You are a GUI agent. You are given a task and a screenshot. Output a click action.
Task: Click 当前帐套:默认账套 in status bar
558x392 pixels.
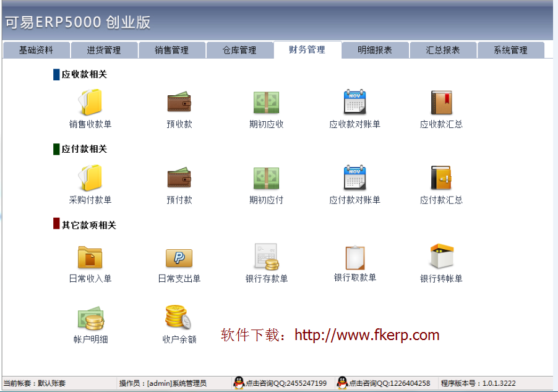pyautogui.click(x=35, y=383)
